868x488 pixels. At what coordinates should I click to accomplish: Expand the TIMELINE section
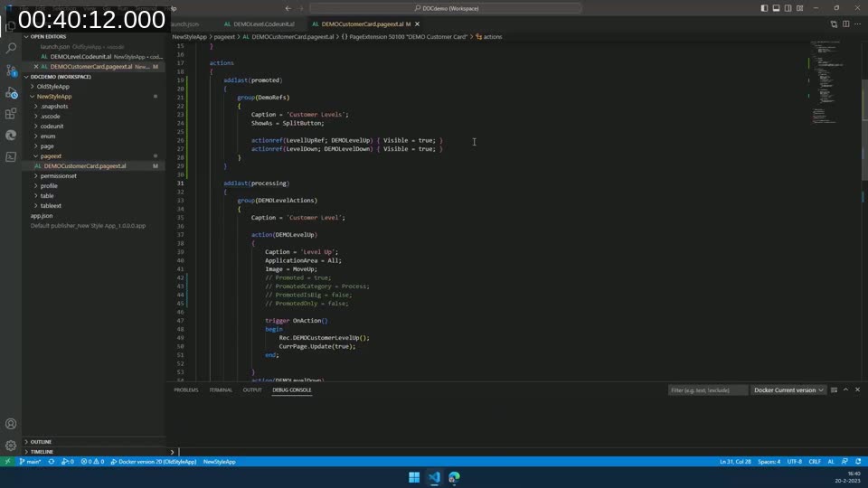(42, 452)
